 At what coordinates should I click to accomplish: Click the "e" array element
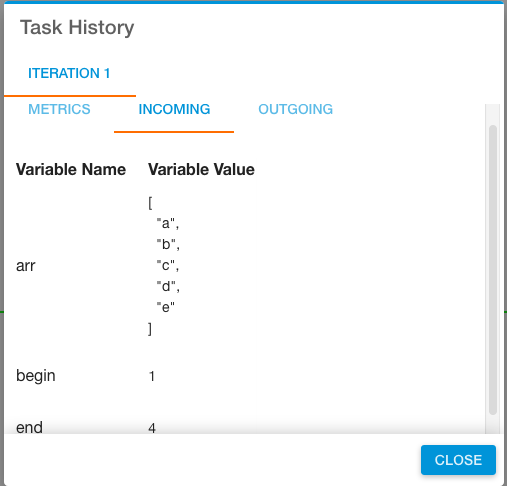166,307
